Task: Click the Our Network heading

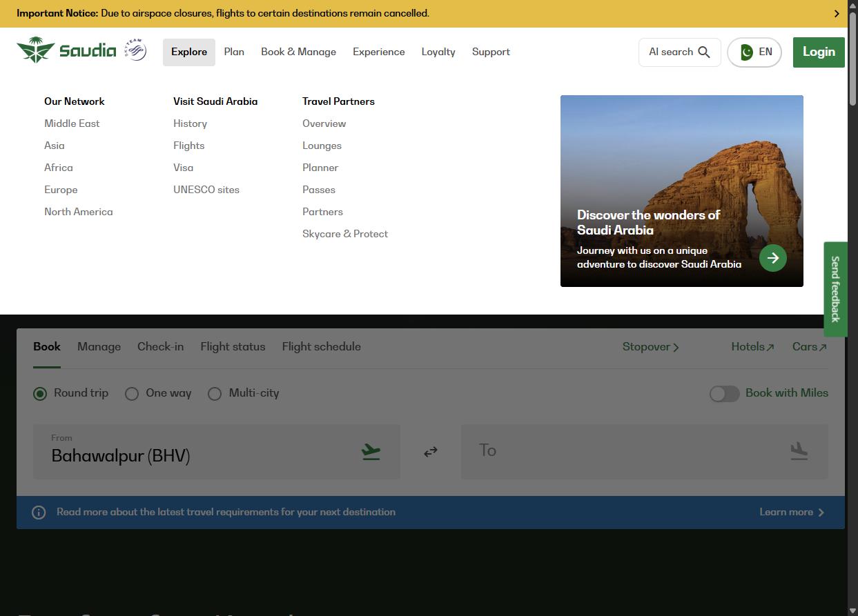Action: 75,101
